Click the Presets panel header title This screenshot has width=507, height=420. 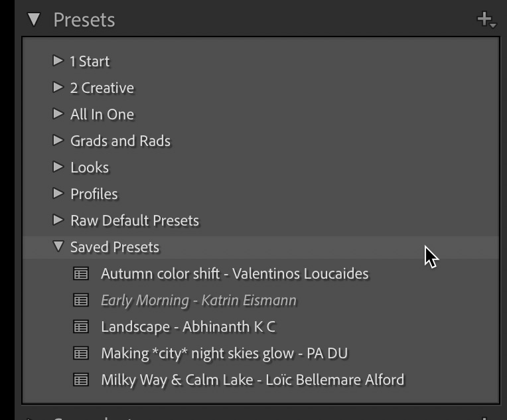84,20
